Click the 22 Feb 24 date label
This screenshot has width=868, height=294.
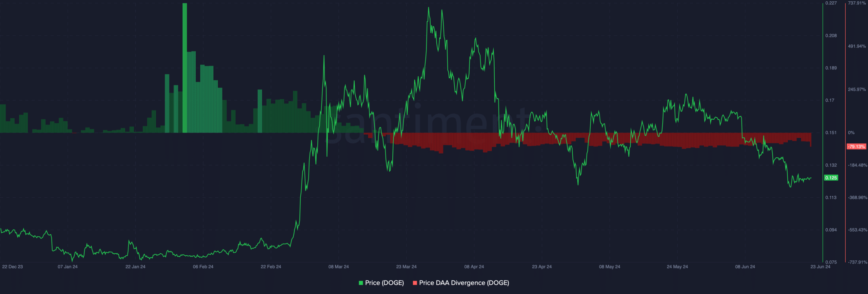pos(271,267)
